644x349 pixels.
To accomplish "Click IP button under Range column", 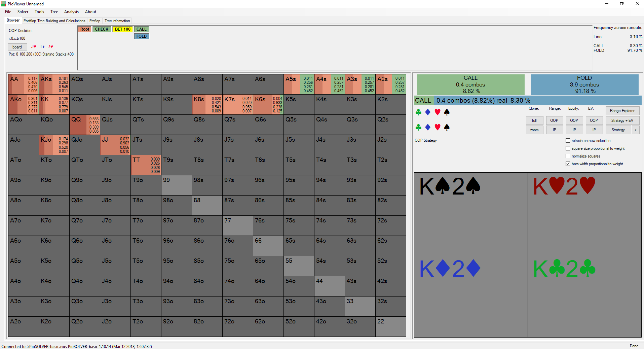I will [554, 130].
